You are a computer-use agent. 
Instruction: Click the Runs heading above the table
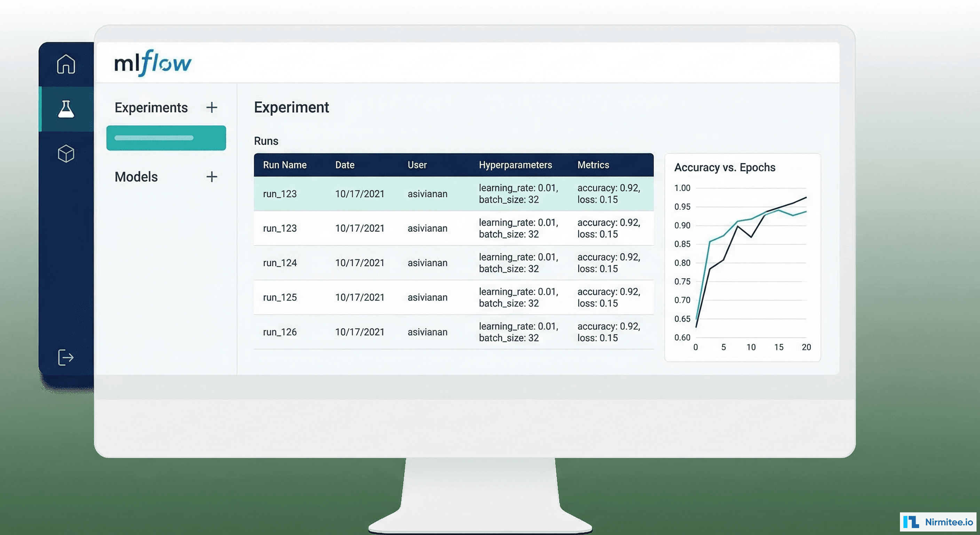coord(266,140)
